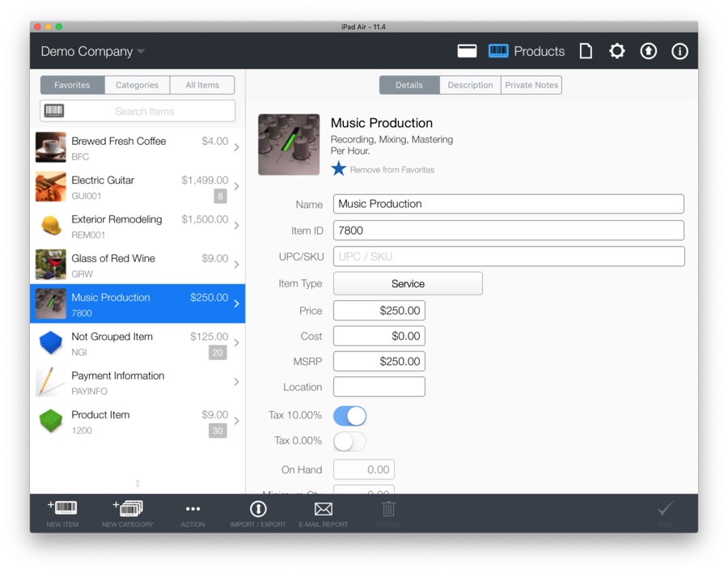Viewport: 728px width, 573px height.
Task: Click the barcode scan icon in the search field
Action: point(54,111)
